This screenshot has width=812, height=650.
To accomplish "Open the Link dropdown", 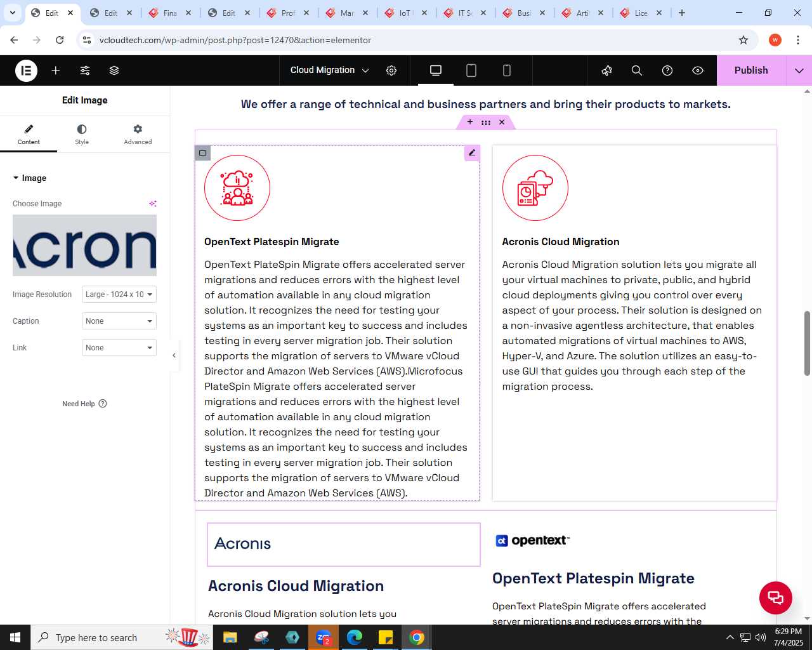I will (x=119, y=348).
